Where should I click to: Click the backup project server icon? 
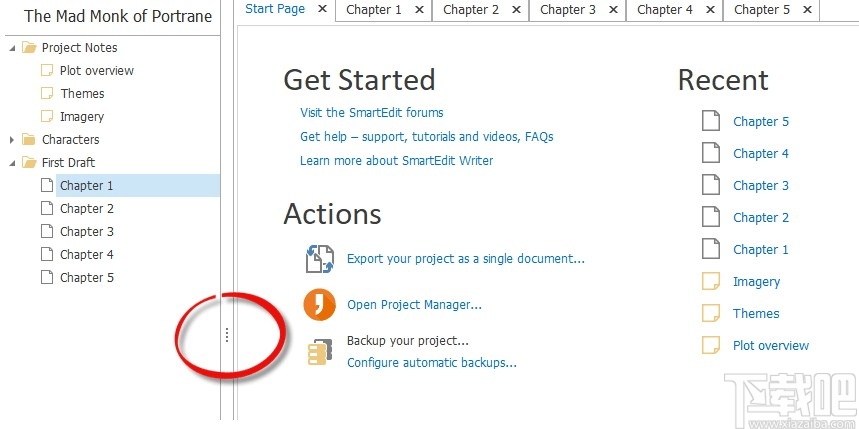[x=319, y=352]
